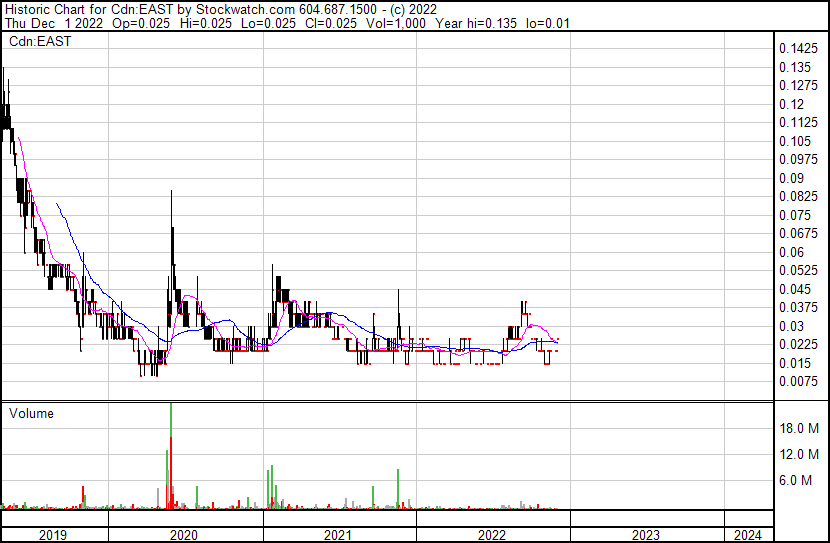Click the 18.0 M volume axis label
Screen dimensions: 830x543
(x=799, y=428)
